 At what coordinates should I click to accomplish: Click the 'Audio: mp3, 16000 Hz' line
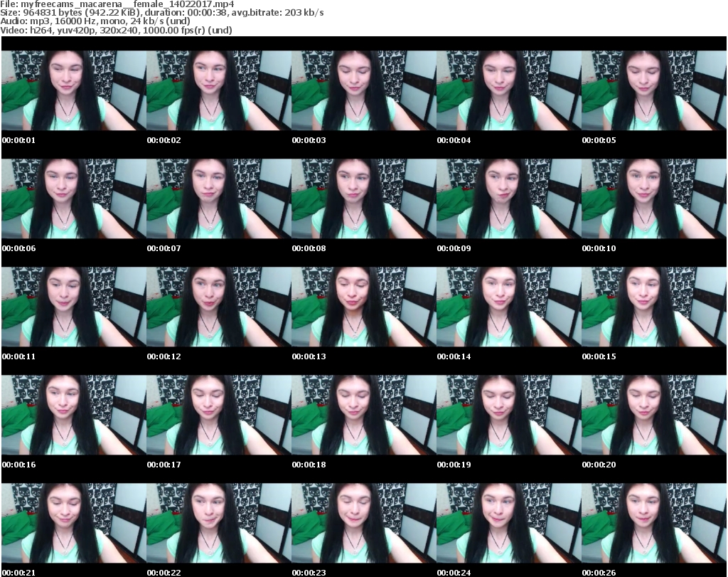[x=95, y=21]
